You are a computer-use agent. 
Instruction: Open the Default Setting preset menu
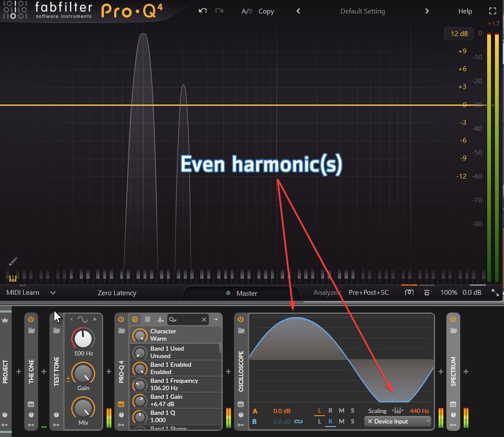pos(362,11)
